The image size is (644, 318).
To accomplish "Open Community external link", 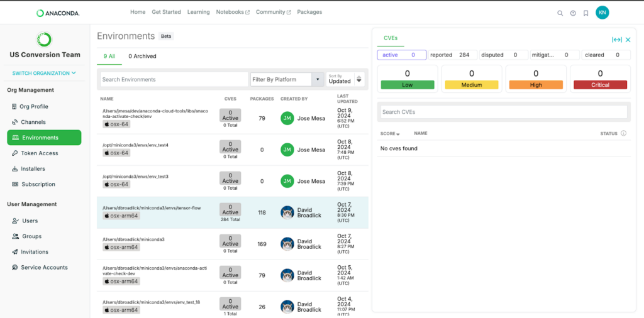I will pos(273,13).
